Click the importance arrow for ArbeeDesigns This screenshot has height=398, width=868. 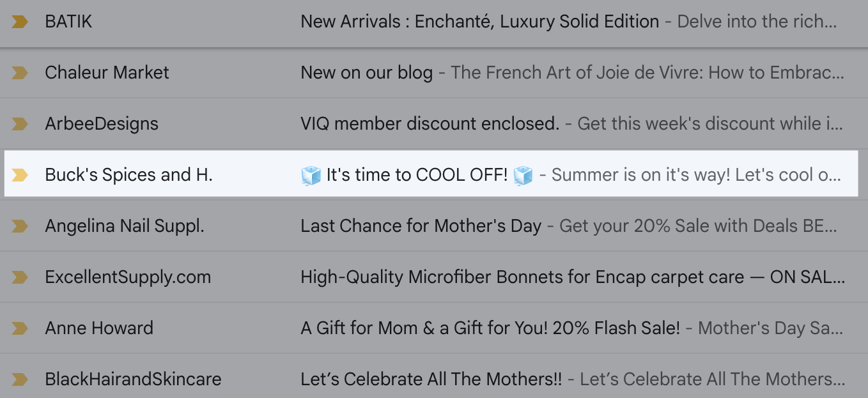[x=20, y=123]
